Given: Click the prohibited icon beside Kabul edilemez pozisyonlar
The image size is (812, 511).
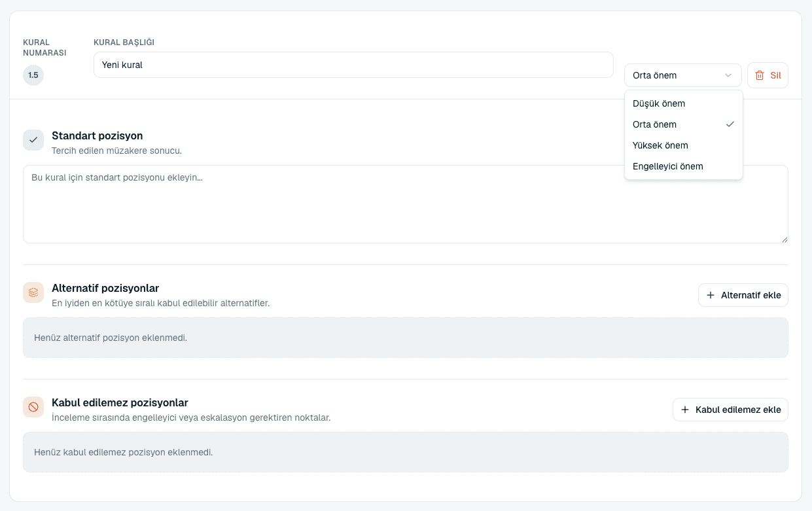Looking at the screenshot, I should coord(33,407).
